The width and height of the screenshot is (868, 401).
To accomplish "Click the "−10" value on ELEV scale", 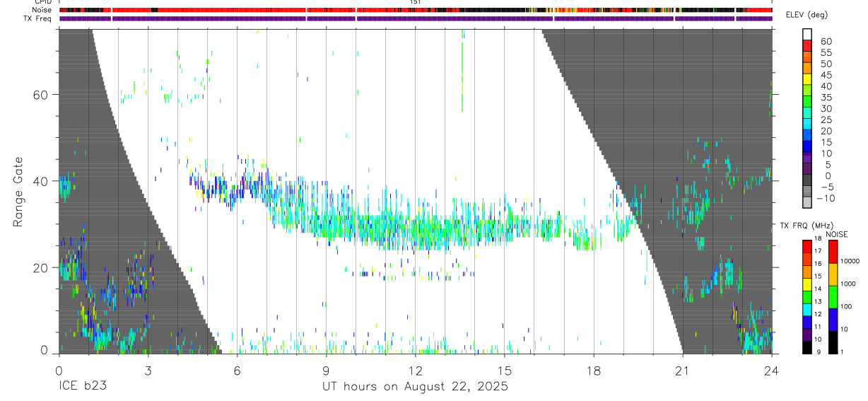I will (x=825, y=198).
